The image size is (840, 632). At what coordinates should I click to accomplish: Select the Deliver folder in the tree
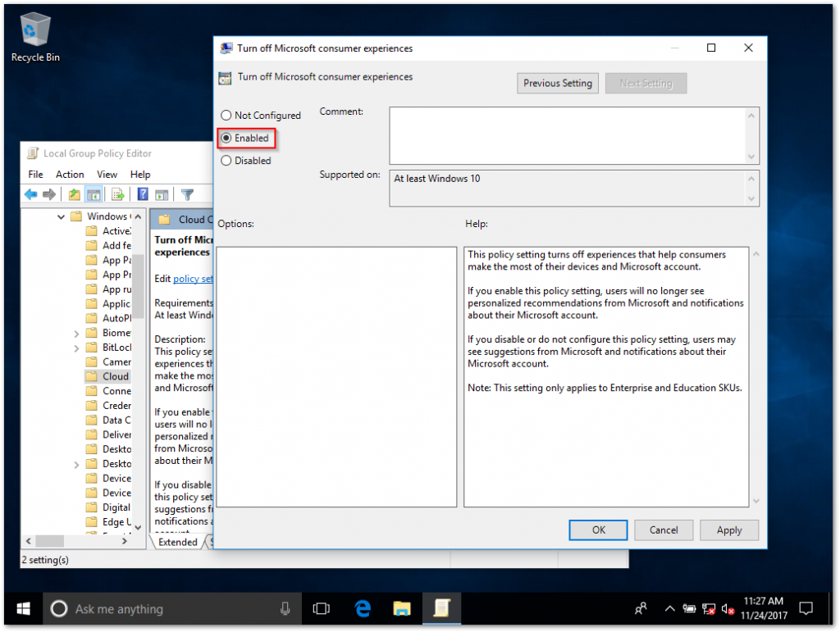pyautogui.click(x=108, y=434)
